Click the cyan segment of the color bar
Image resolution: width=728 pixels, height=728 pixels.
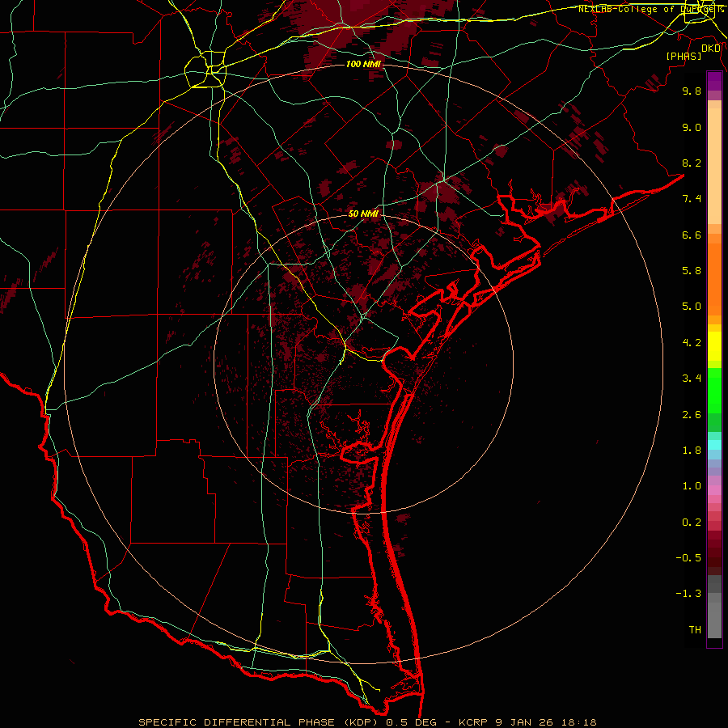point(714,444)
